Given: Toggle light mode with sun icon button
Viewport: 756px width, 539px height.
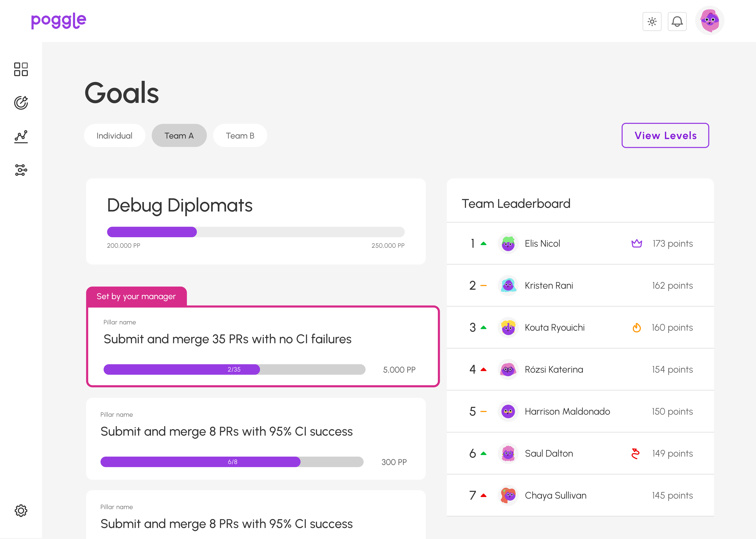Looking at the screenshot, I should coord(652,22).
